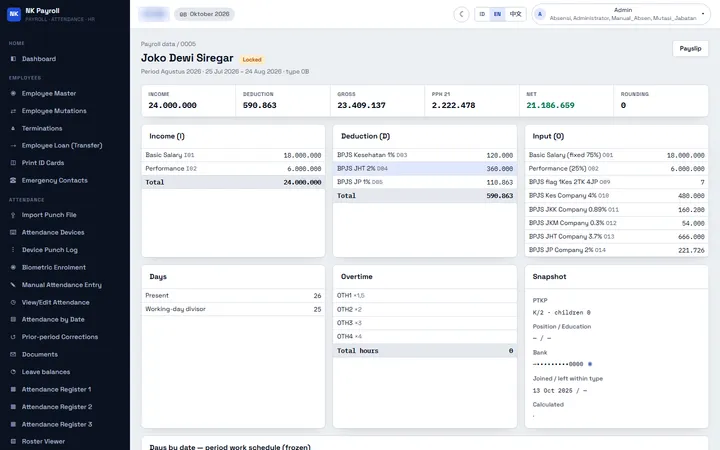This screenshot has height=450, width=720.
Task: Open Terminations from the sidebar
Action: point(42,128)
